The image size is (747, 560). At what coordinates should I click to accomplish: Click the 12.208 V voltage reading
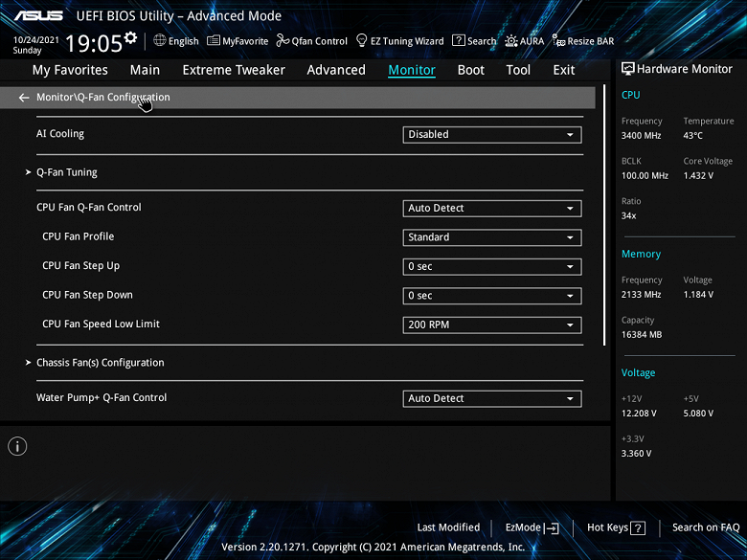click(639, 414)
